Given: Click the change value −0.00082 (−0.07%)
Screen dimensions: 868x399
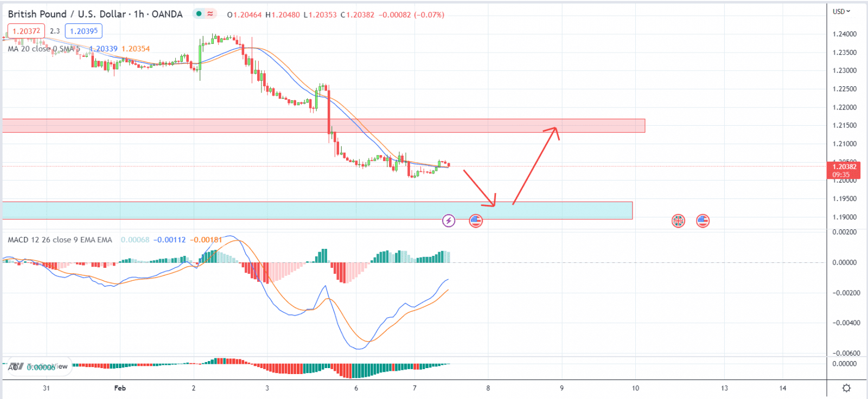Looking at the screenshot, I should [x=412, y=15].
